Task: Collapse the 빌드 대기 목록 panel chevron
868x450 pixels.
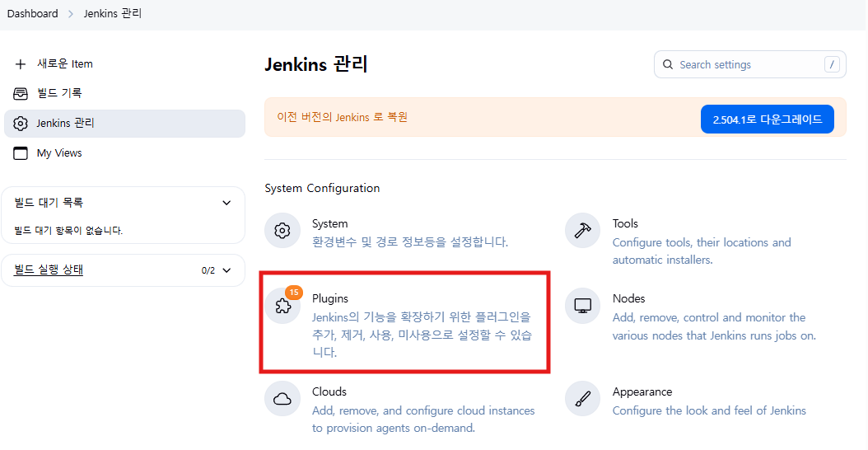Action: pyautogui.click(x=226, y=203)
